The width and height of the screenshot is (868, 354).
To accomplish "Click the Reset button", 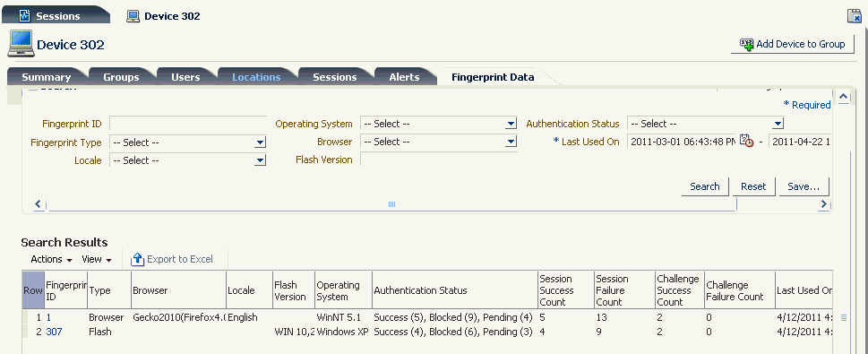I will point(753,186).
